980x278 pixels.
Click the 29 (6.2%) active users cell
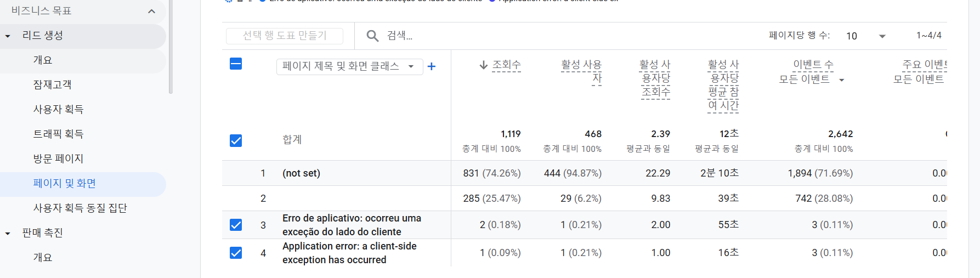point(581,198)
